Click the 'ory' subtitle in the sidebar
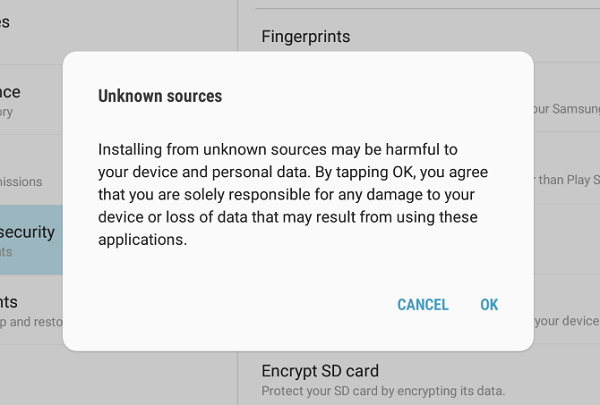The image size is (600, 405). (8, 112)
